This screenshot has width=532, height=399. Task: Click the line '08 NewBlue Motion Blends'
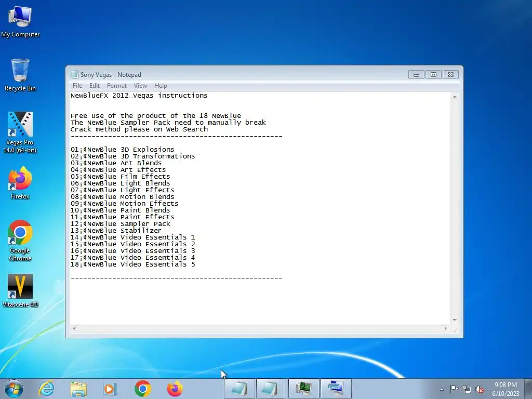pyautogui.click(x=122, y=197)
